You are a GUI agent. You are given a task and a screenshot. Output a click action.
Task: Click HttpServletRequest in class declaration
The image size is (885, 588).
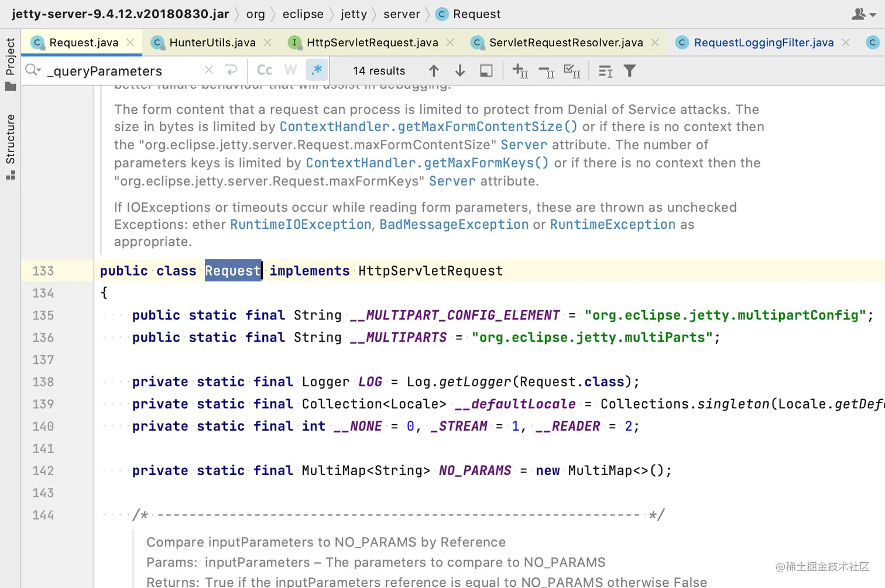(431, 271)
